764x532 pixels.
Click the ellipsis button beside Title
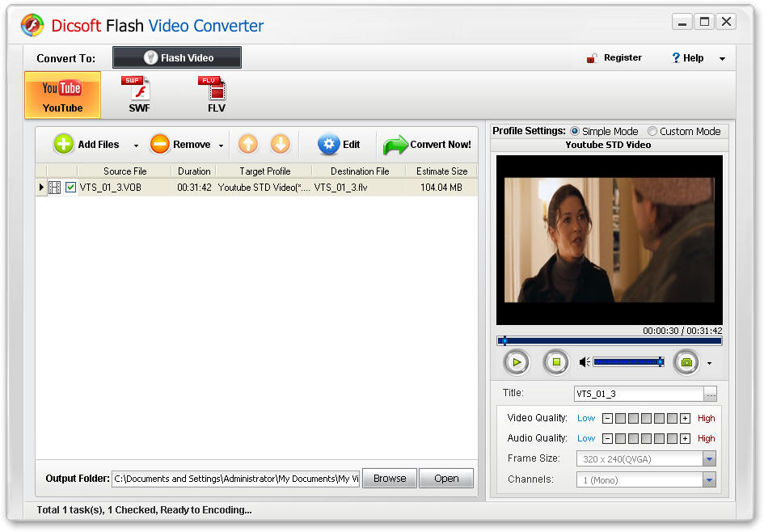coord(711,394)
